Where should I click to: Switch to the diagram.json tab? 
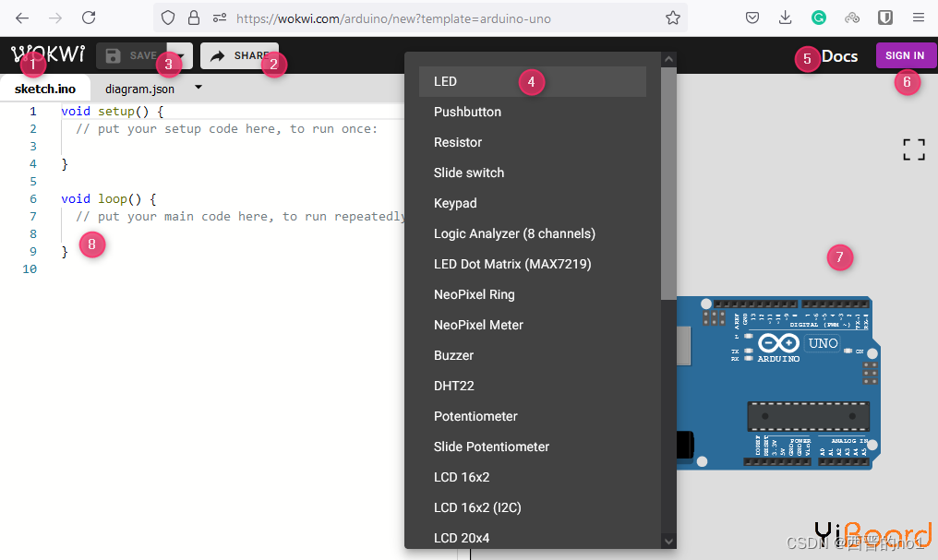click(x=140, y=89)
